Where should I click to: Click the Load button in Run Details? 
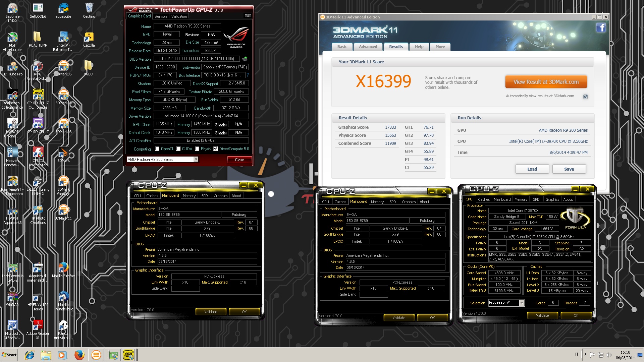[x=532, y=169]
